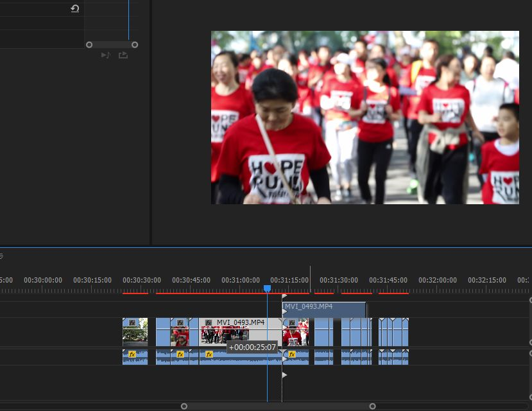Click the Program Monitor video preview
532x411 pixels.
click(365, 118)
